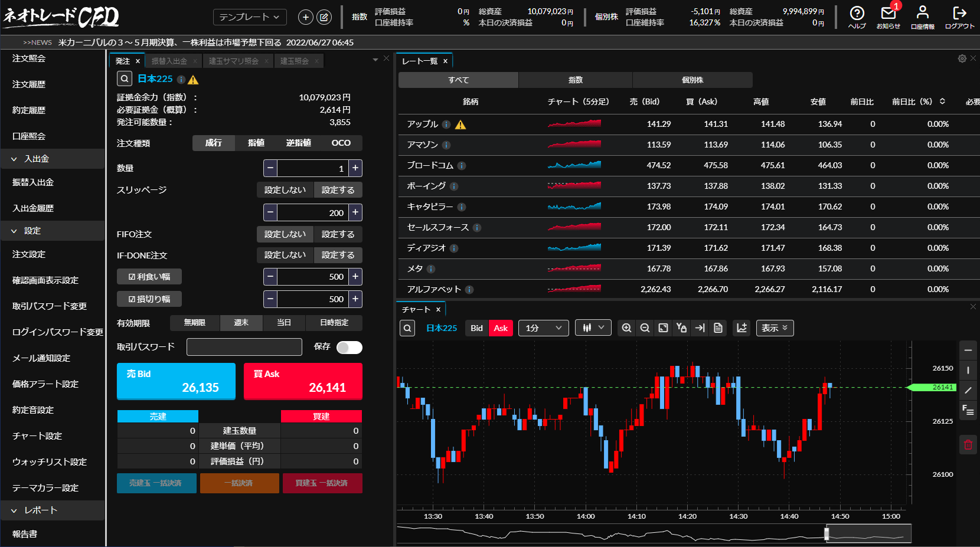Click the 買 Ask 26,141 button
This screenshot has width=980, height=547.
point(303,381)
